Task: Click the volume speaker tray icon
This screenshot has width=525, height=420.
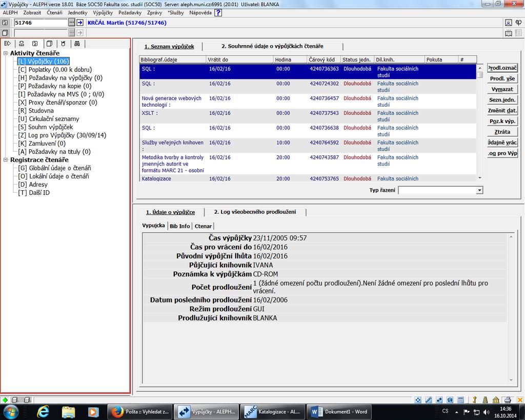Action: 487,412
